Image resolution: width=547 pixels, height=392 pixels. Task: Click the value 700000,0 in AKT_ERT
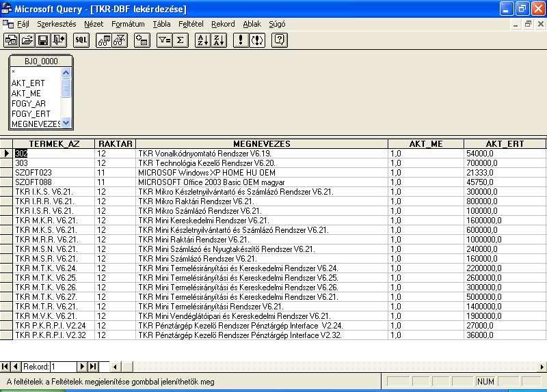tap(505, 163)
